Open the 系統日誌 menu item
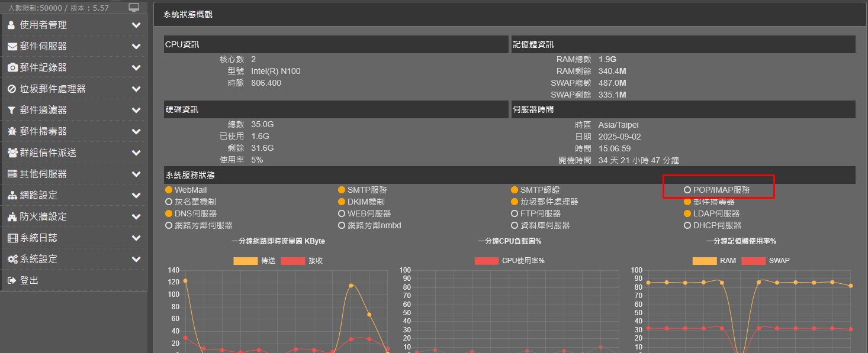The image size is (868, 353). pyautogui.click(x=38, y=238)
